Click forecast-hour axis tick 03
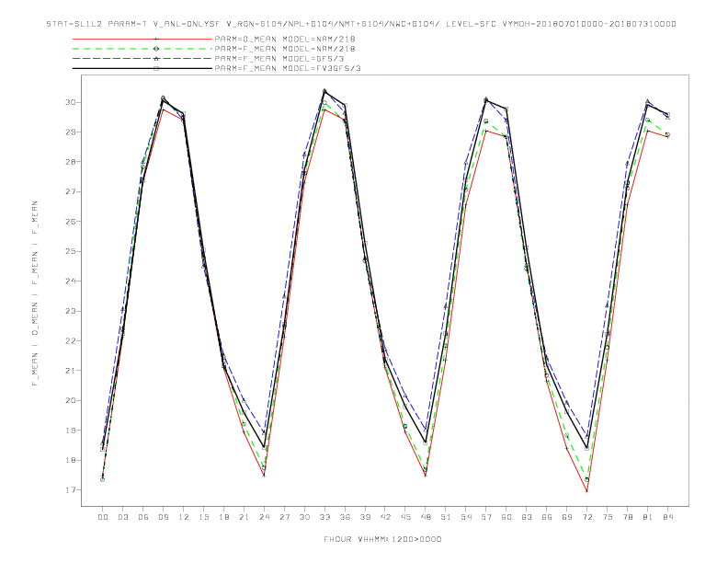Viewport: 728px width, 563px height. (x=122, y=517)
